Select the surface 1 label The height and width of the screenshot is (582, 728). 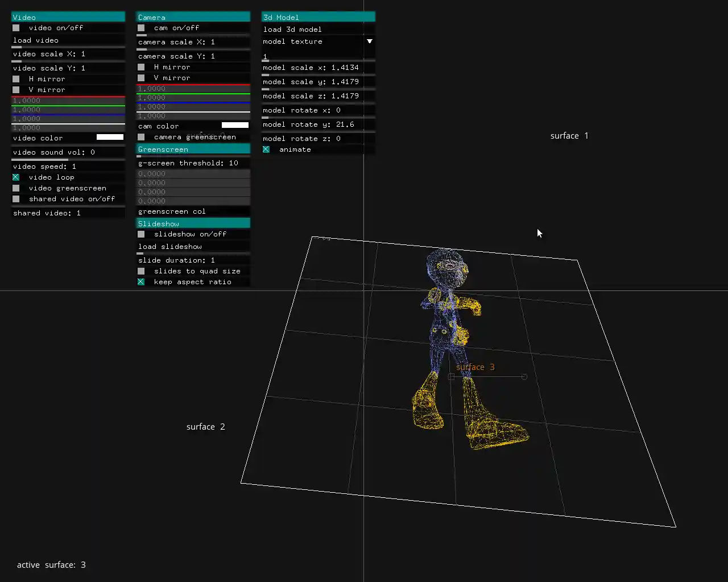pos(569,136)
